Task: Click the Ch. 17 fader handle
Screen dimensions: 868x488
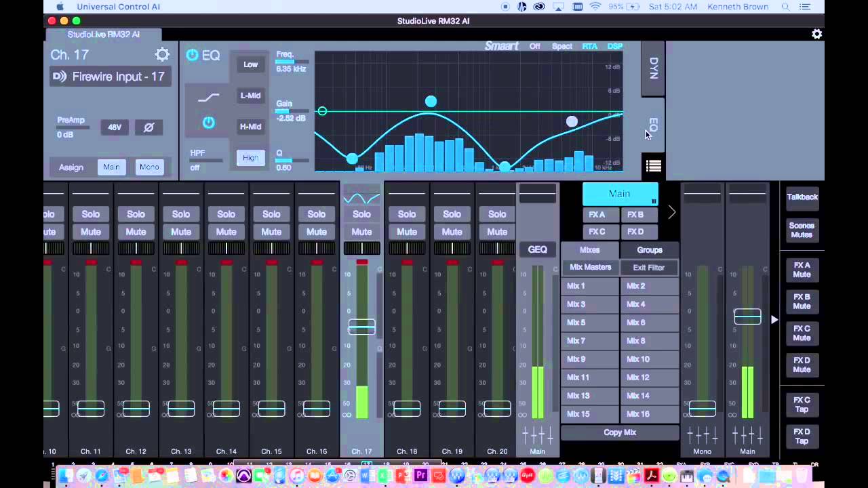Action: click(361, 327)
